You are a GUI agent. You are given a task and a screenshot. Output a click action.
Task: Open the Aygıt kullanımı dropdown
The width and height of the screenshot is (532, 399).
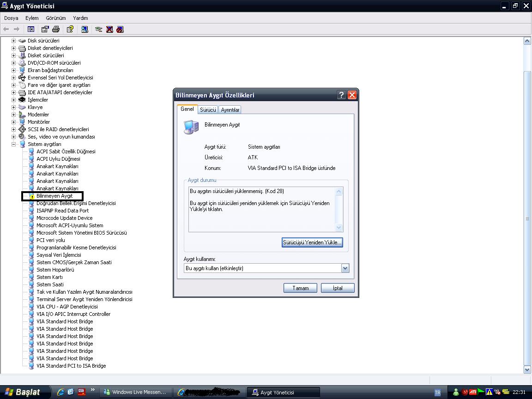[345, 268]
